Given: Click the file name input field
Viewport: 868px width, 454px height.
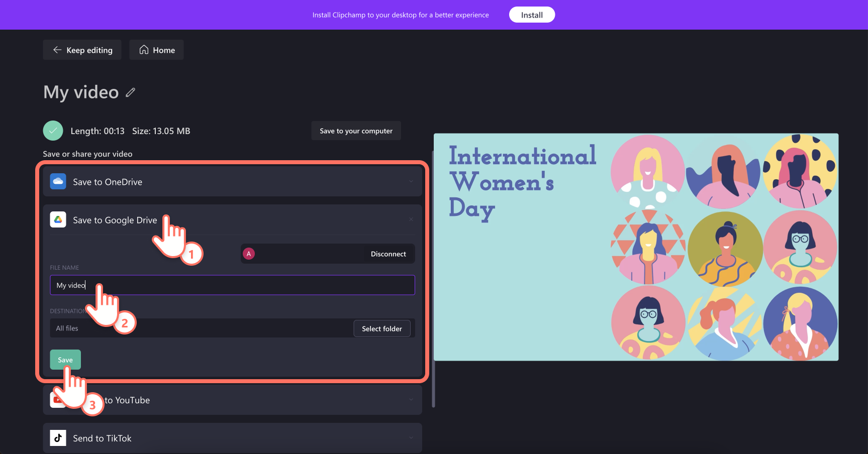Looking at the screenshot, I should [233, 285].
